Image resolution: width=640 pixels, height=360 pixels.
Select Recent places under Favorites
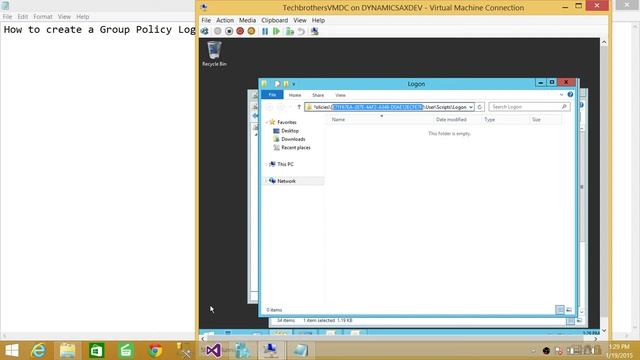[x=296, y=148]
